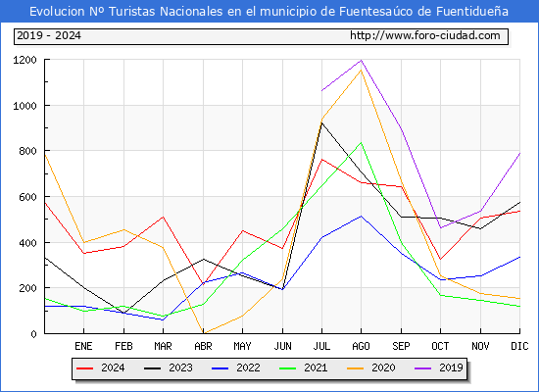Click the 0 y-axis value
This screenshot has width=539, height=392.
33,334
